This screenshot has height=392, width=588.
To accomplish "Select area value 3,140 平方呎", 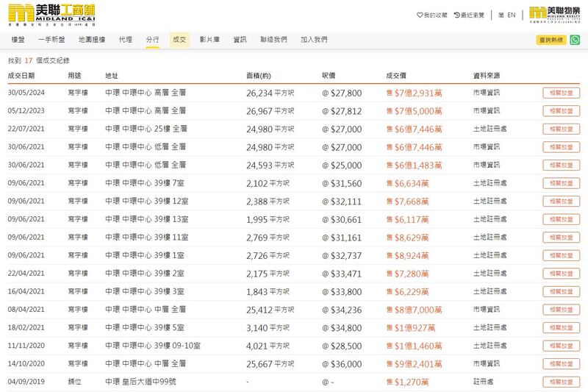I will tap(268, 328).
